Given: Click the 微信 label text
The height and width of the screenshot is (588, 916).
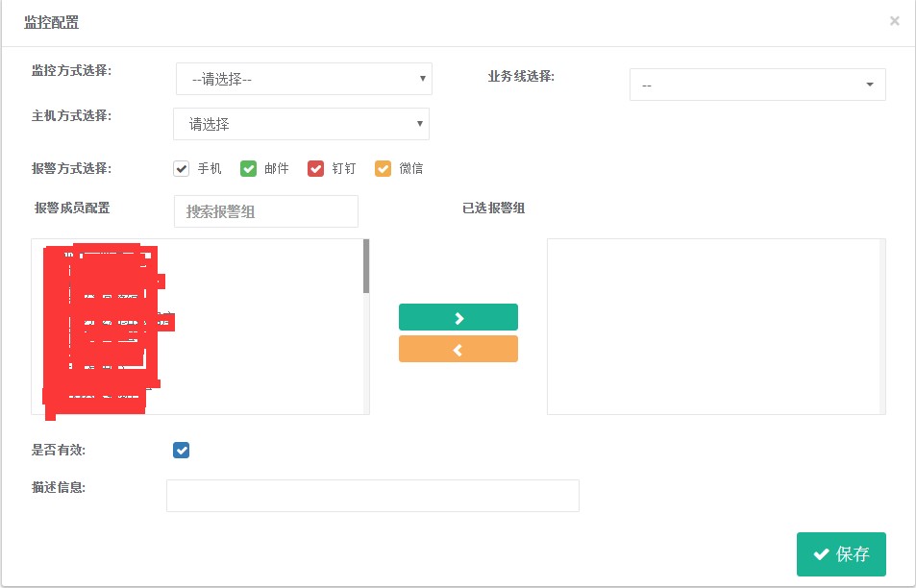Looking at the screenshot, I should point(410,169).
